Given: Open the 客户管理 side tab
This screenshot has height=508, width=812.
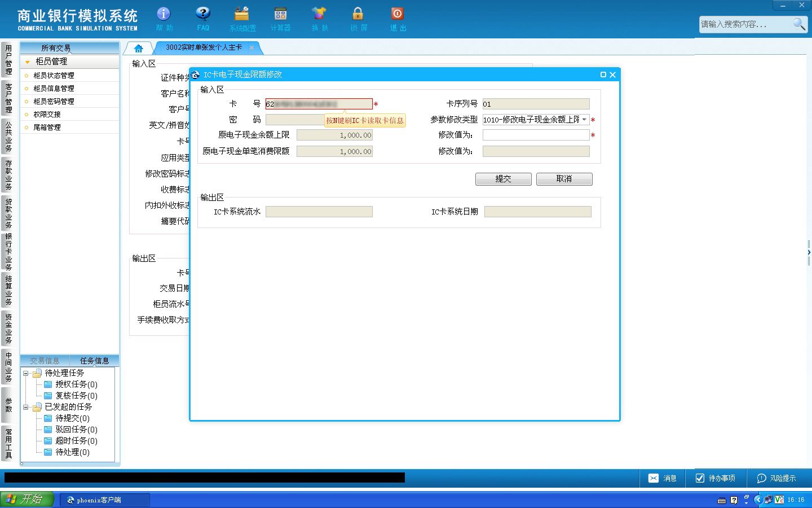Looking at the screenshot, I should [x=8, y=98].
